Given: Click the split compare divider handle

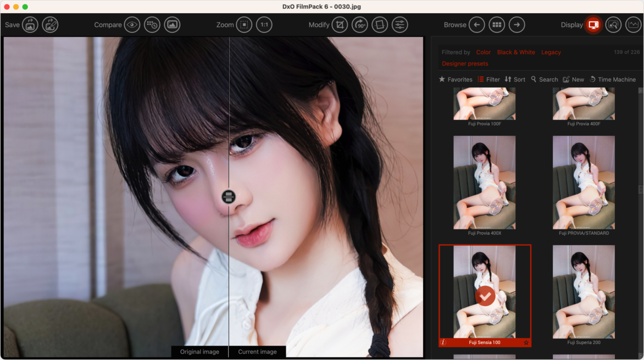Looking at the screenshot, I should [x=229, y=197].
